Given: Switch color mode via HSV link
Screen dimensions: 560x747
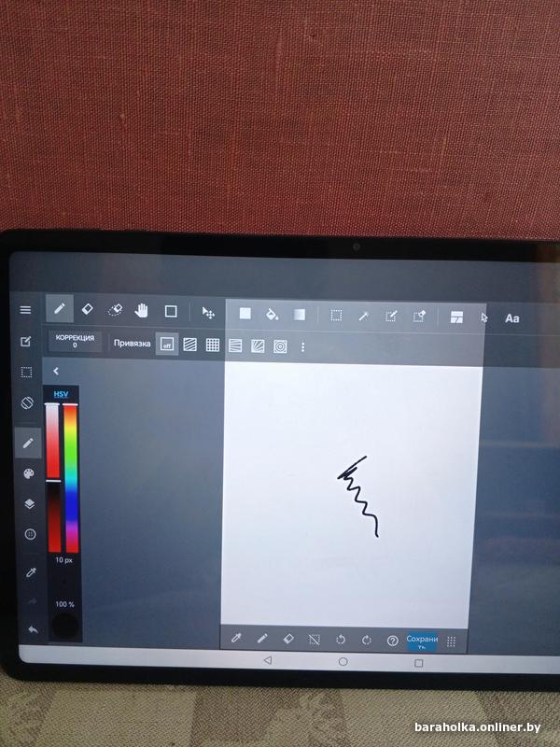Looking at the screenshot, I should 61,394.
